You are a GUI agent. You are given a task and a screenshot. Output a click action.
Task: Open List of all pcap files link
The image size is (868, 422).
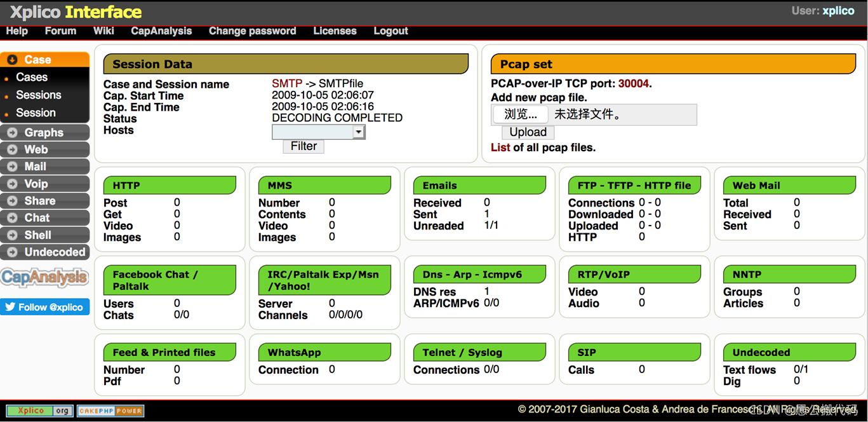tap(500, 147)
